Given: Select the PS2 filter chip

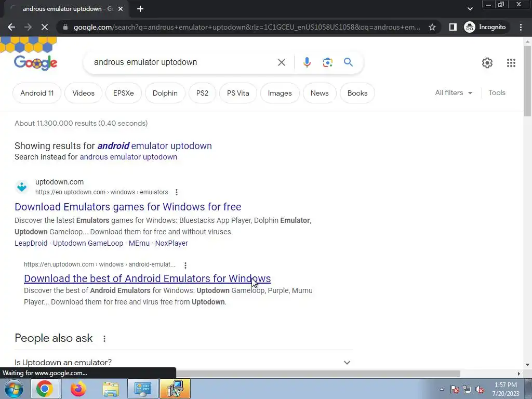Looking at the screenshot, I should [202, 93].
